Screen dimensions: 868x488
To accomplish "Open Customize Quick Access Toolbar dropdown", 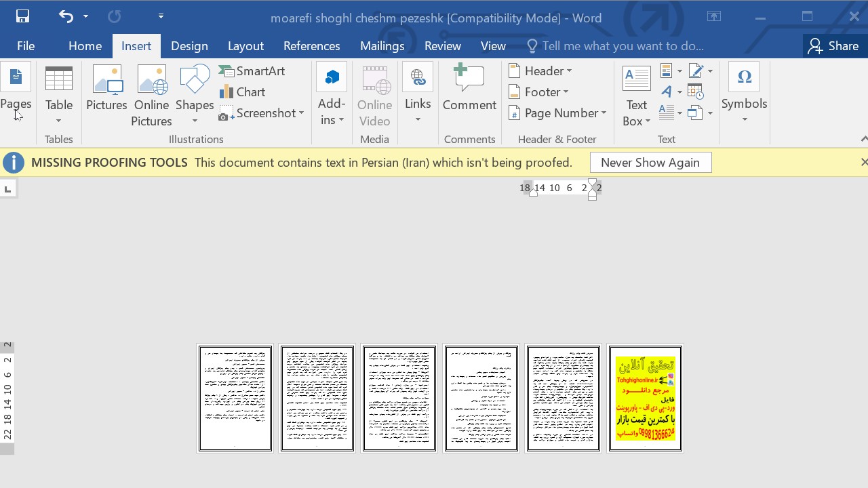I will [161, 16].
